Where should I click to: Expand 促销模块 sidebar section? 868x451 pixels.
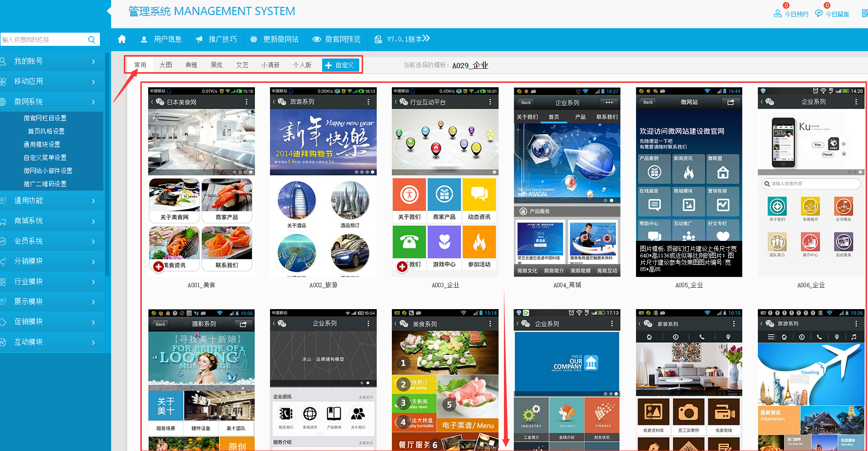[51, 322]
